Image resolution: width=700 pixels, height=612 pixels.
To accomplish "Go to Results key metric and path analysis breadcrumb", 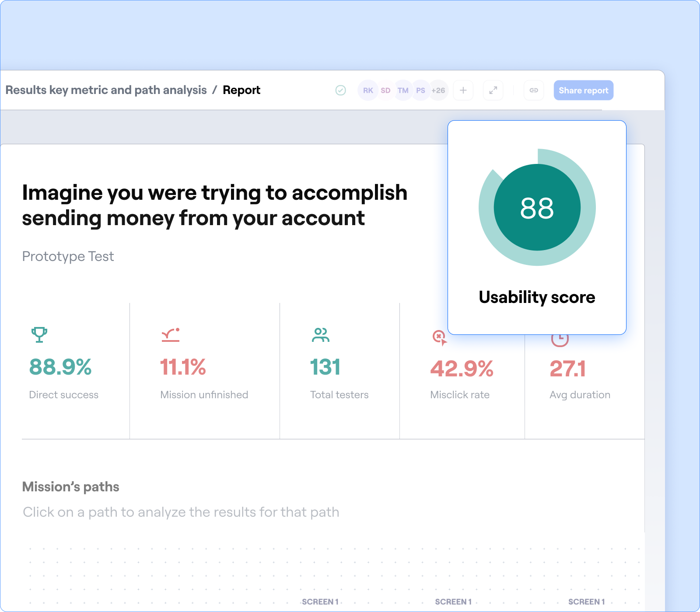I will tap(106, 90).
